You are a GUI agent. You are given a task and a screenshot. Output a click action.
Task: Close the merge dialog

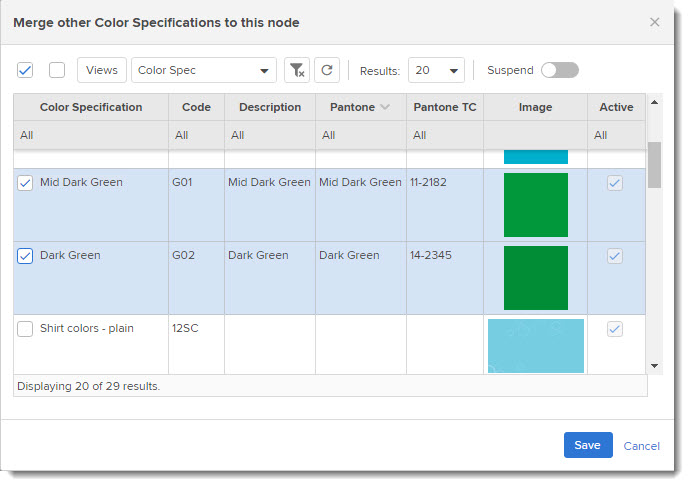tap(654, 22)
